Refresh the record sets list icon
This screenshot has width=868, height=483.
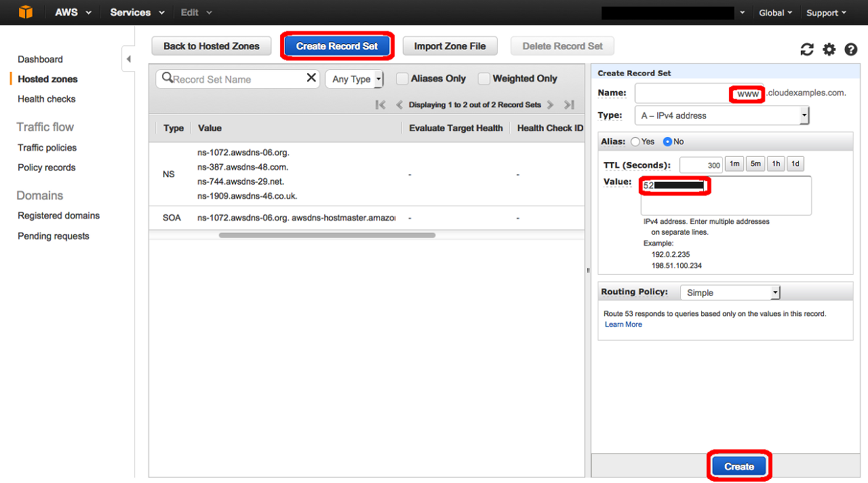click(807, 50)
